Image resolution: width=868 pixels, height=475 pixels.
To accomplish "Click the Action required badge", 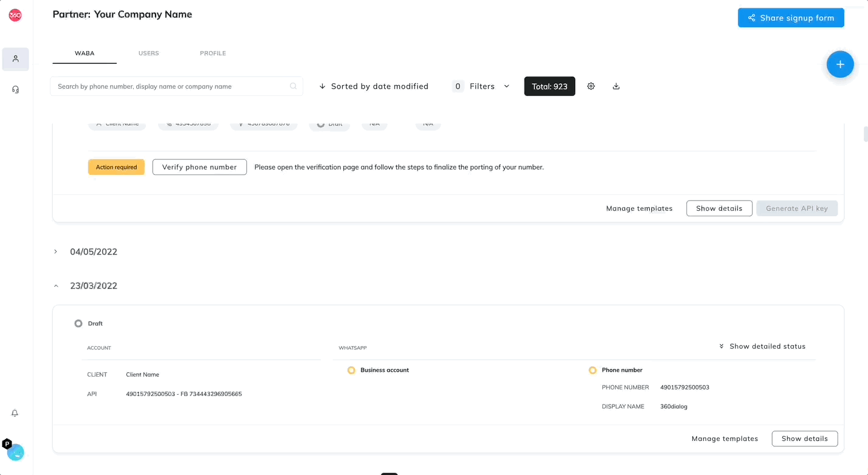I will [x=116, y=167].
